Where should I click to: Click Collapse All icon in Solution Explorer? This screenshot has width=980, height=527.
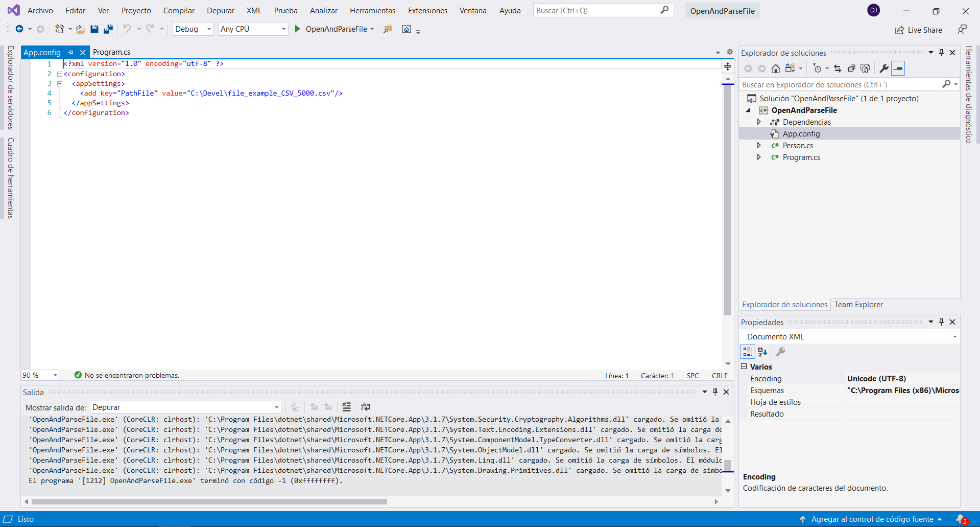click(851, 68)
